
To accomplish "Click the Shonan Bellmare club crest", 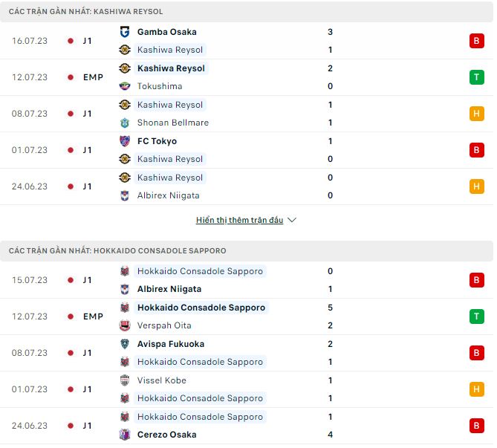I will tap(125, 123).
